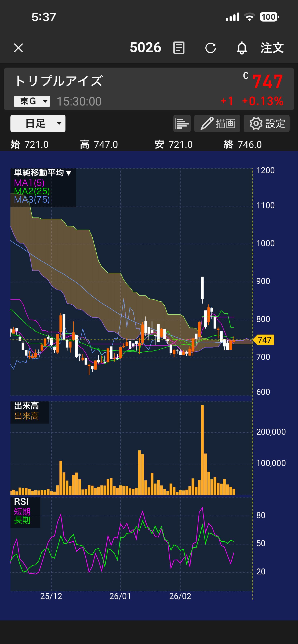The image size is (298, 644).
Task: Tap the tallest volume bar in February
Action: coord(202,450)
